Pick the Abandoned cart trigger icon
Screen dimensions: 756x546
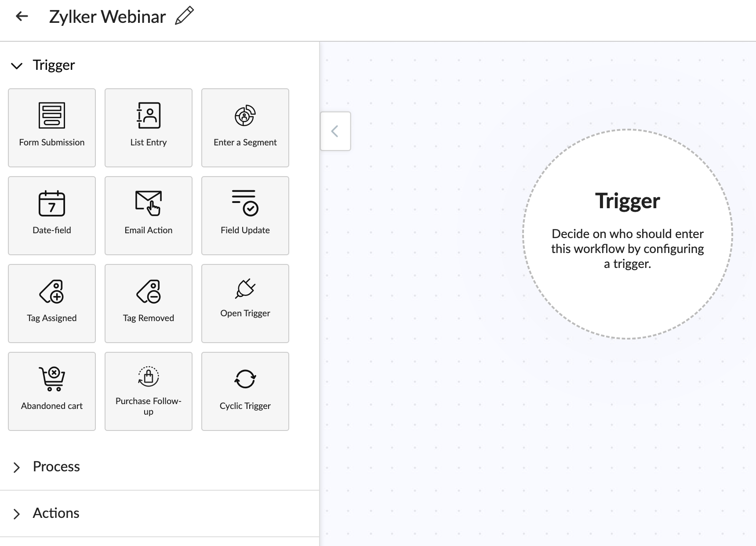[52, 379]
